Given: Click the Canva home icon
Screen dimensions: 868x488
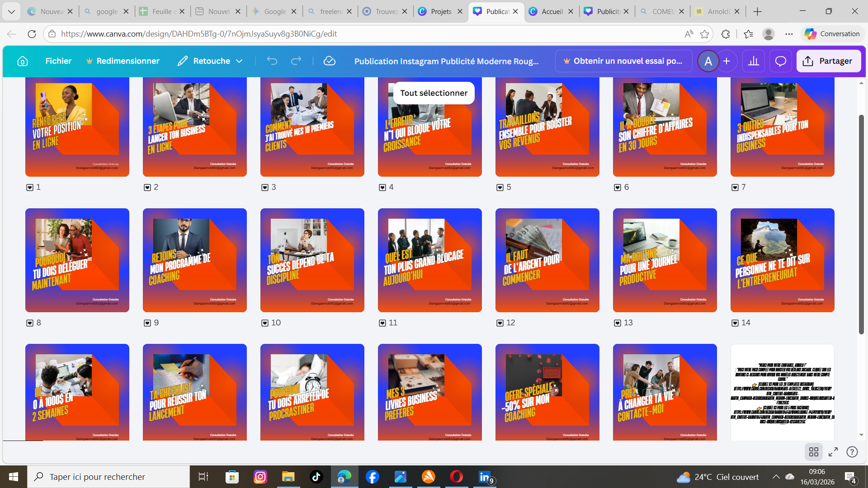Looking at the screenshot, I should tap(23, 61).
